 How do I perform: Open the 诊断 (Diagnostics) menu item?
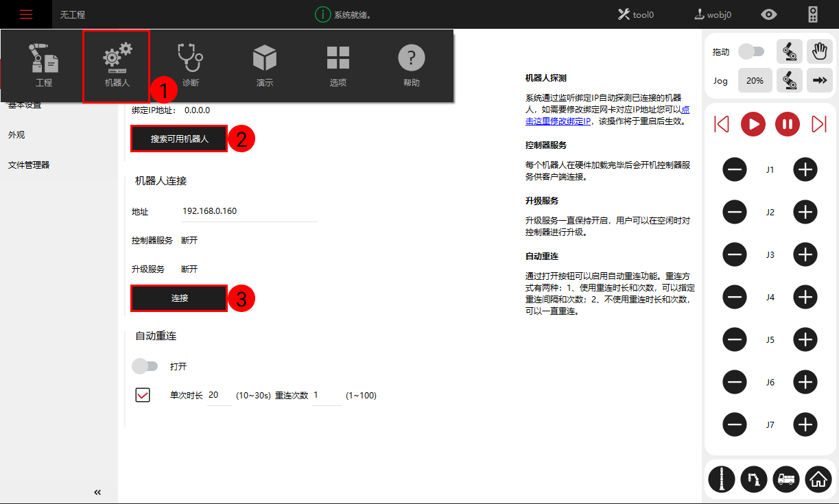[x=190, y=67]
